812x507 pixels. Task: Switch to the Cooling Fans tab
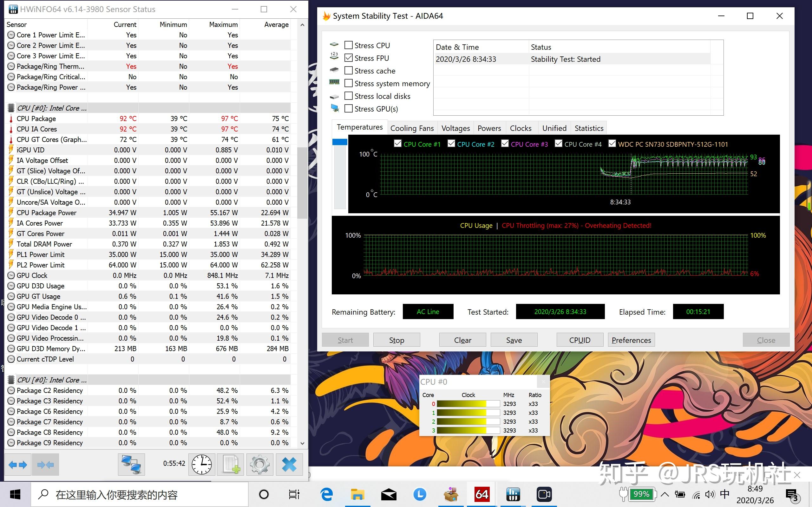[x=412, y=128]
